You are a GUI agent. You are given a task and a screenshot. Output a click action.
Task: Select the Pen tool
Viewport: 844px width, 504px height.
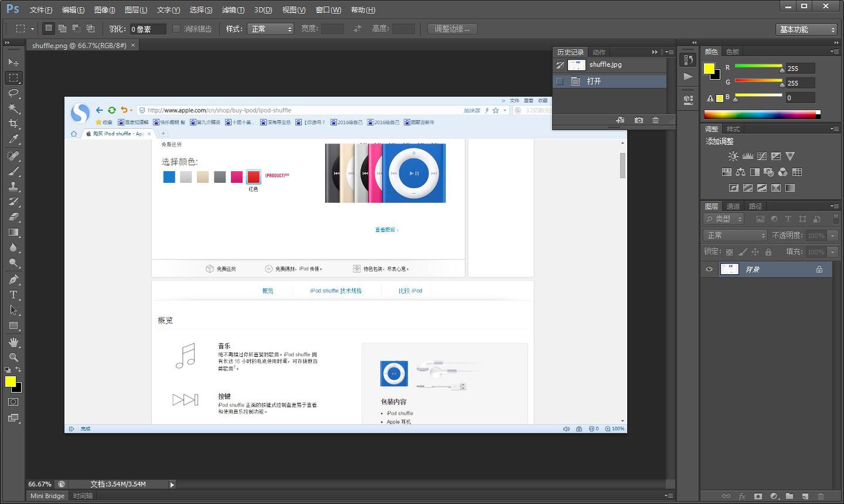(x=13, y=280)
